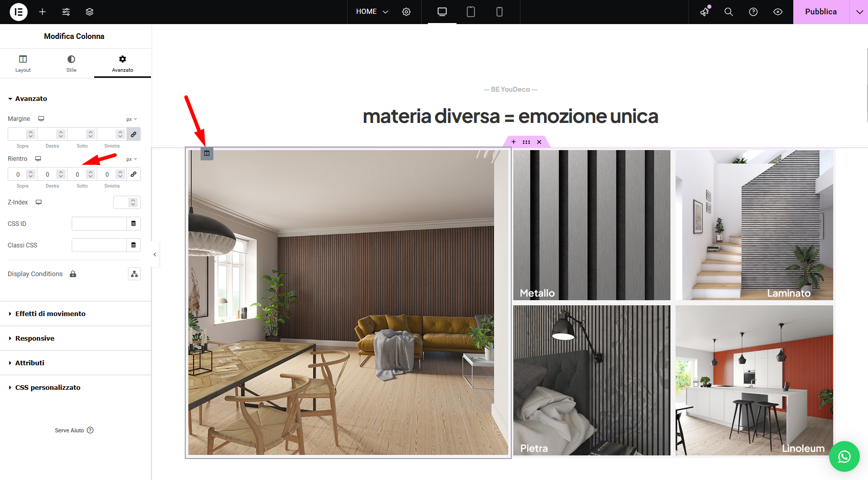Open the add element plus icon
868x480 pixels.
tap(42, 12)
